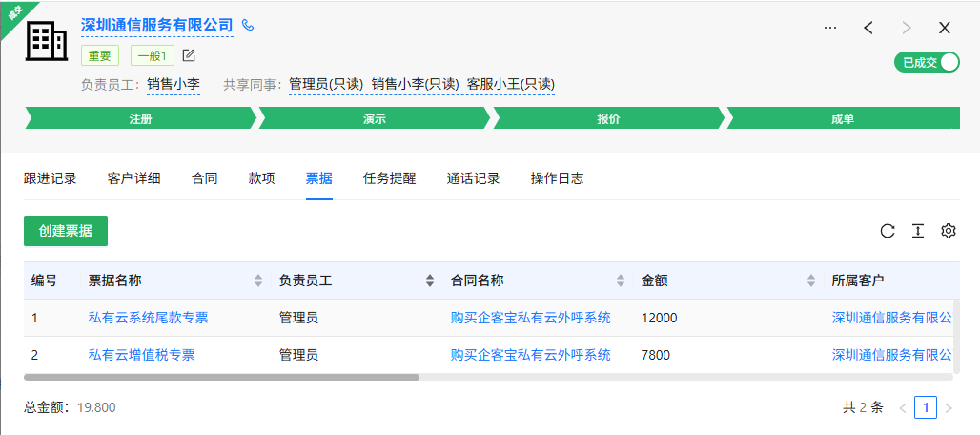This screenshot has width=980, height=435.
Task: Go to previous customer with left arrow
Action: click(868, 28)
